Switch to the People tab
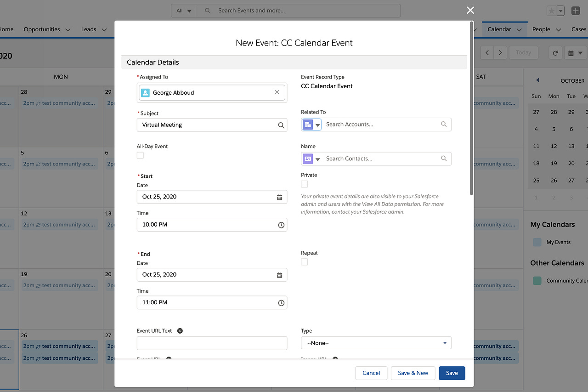The height and width of the screenshot is (392, 588). [x=541, y=29]
